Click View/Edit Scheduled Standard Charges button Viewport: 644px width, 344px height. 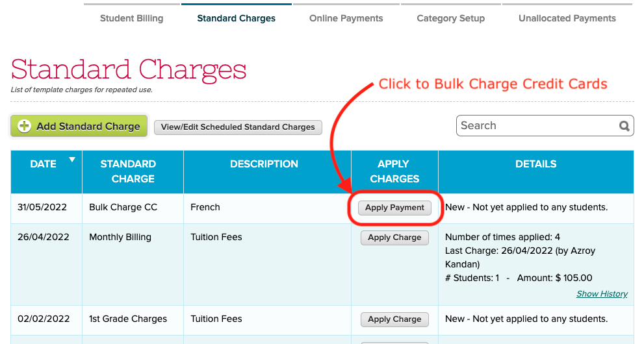click(238, 127)
